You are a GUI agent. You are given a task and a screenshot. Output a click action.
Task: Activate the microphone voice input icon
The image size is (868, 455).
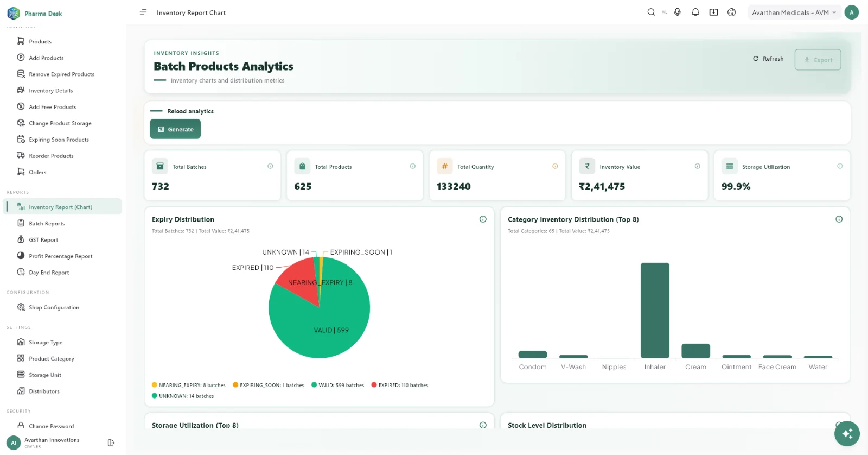tap(677, 12)
